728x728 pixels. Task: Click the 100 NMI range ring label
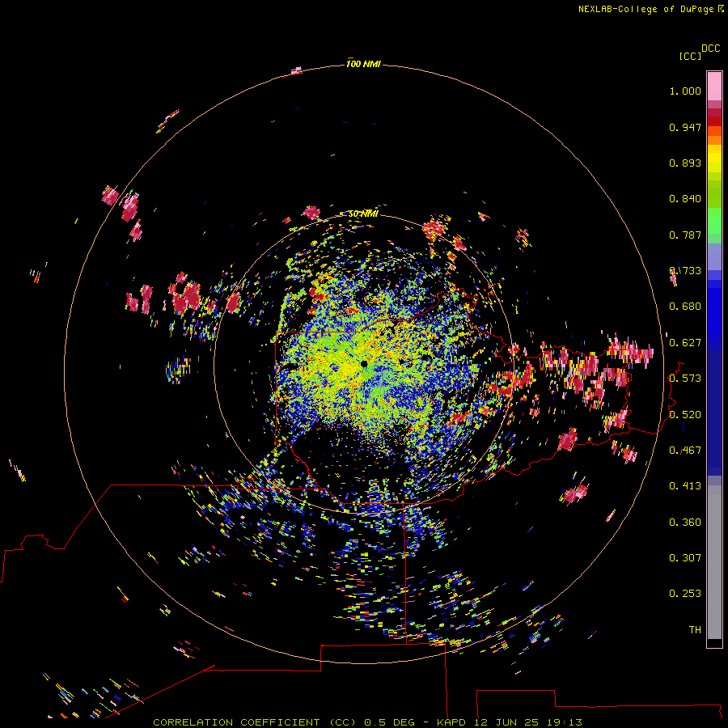click(x=363, y=64)
